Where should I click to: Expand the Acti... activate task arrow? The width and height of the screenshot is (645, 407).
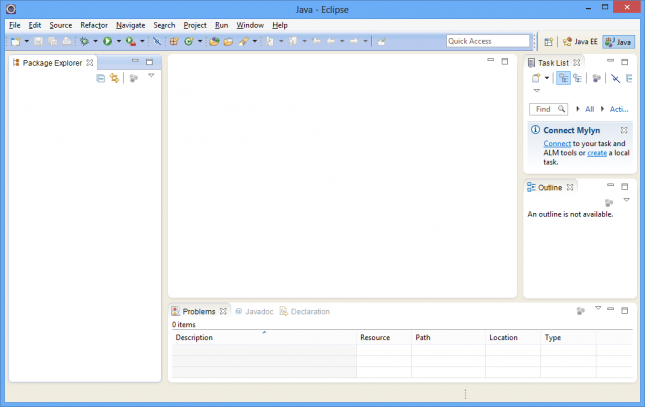pyautogui.click(x=602, y=109)
